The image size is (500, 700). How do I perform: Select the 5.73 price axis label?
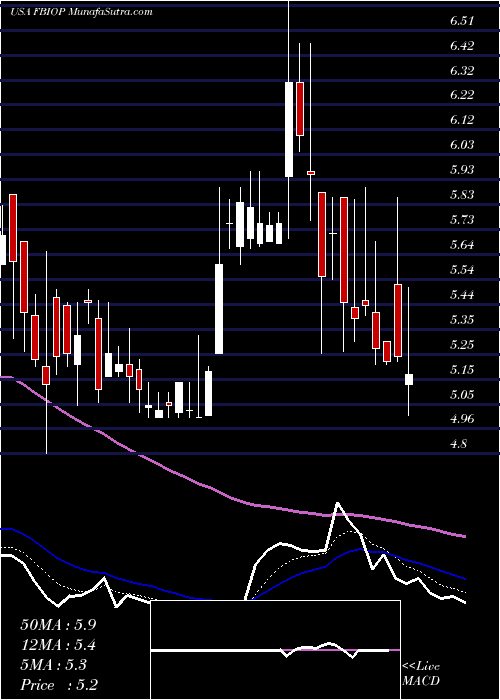click(x=462, y=220)
